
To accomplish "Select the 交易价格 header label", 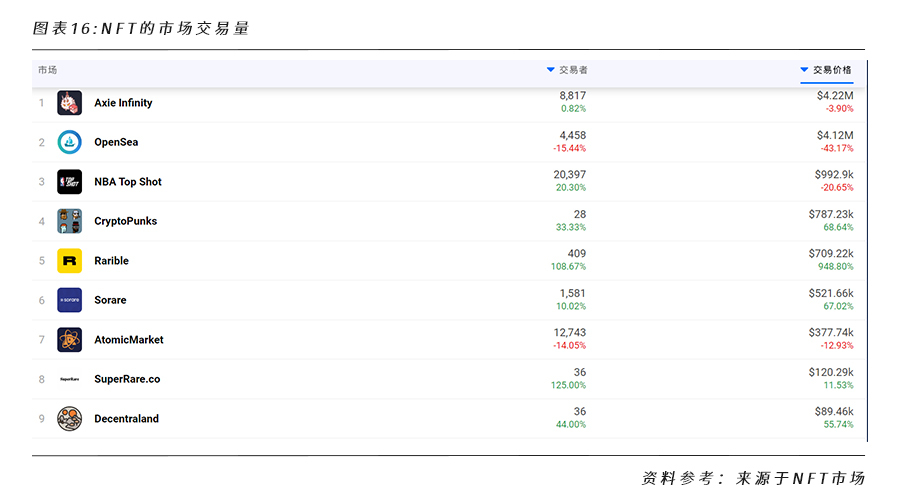I will tap(832, 70).
